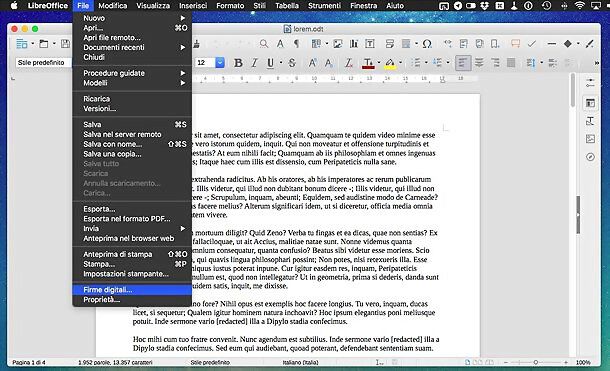Open the sidebar Gallery panel icon
Viewport: 610px width, 371px height.
tap(590, 139)
